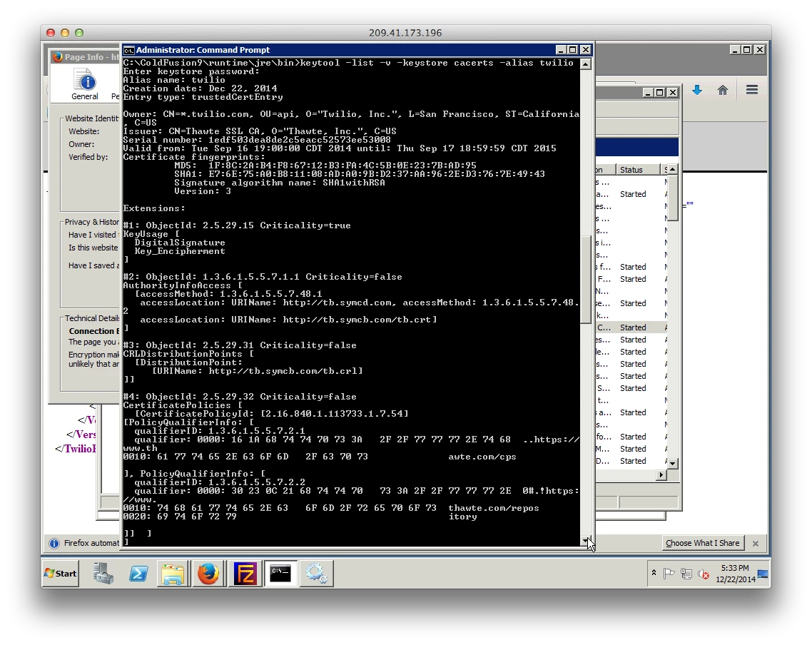Click the TwilioI closing tag text in the browser

point(76,448)
